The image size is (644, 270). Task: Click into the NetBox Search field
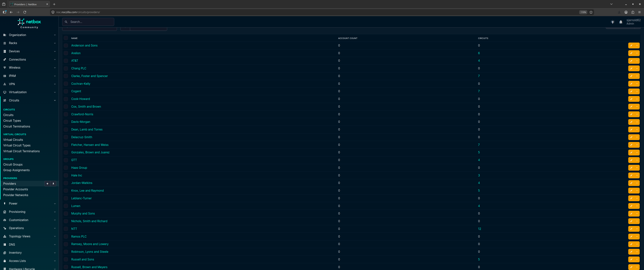point(88,22)
